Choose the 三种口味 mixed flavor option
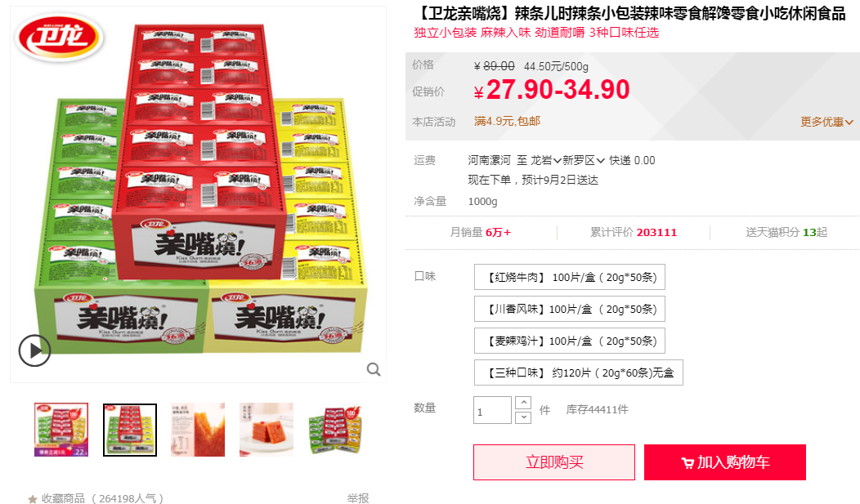The width and height of the screenshot is (860, 504). [x=579, y=372]
